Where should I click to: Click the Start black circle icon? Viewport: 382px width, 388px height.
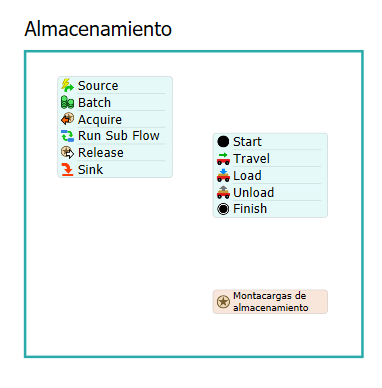223,142
